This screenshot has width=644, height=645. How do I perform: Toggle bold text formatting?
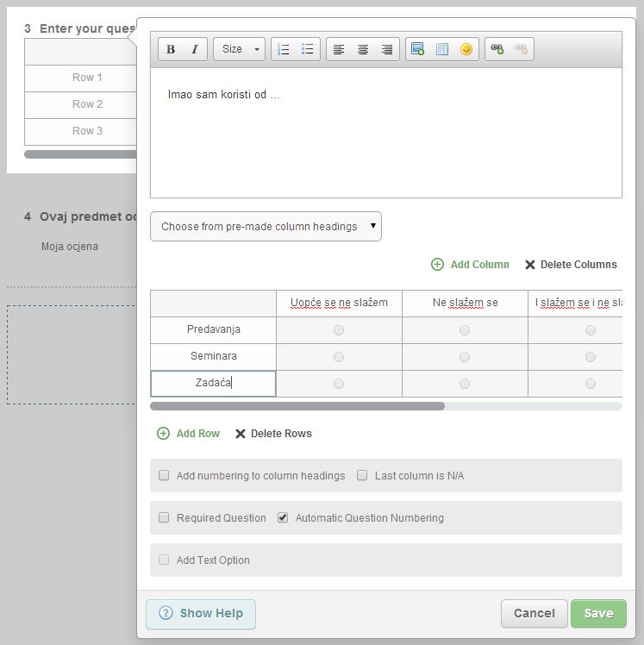click(x=171, y=50)
